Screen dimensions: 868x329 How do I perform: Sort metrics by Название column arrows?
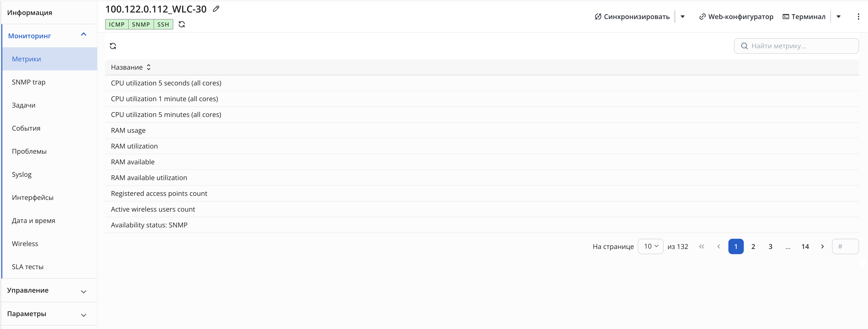tap(149, 67)
